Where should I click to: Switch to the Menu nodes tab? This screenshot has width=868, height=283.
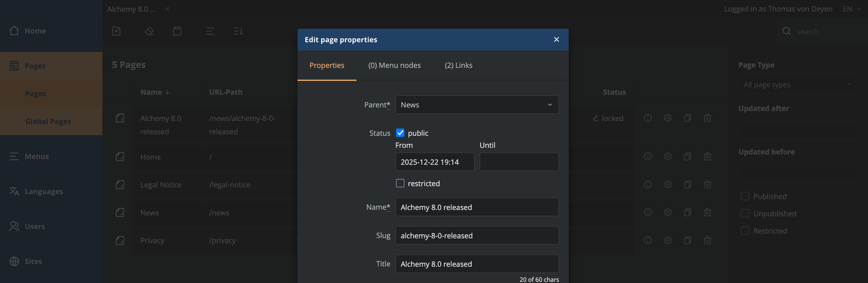pos(394,65)
